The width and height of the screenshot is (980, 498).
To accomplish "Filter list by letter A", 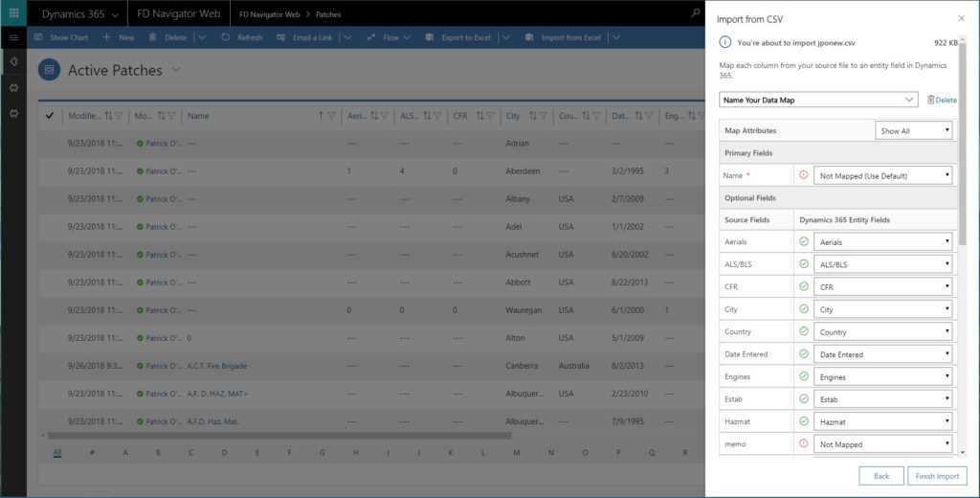I will (125, 452).
